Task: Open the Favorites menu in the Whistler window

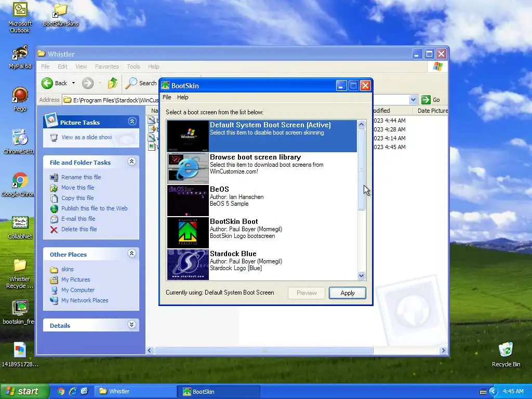Action: coord(107,66)
